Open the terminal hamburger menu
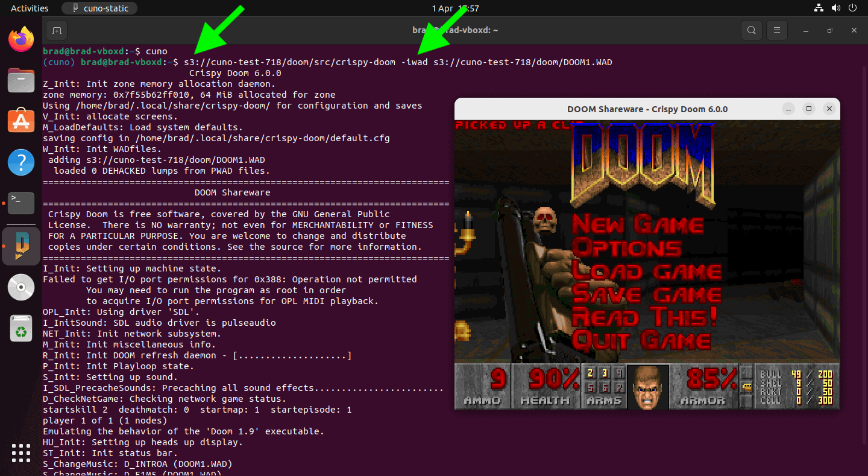The height and width of the screenshot is (476, 868). 776,30
